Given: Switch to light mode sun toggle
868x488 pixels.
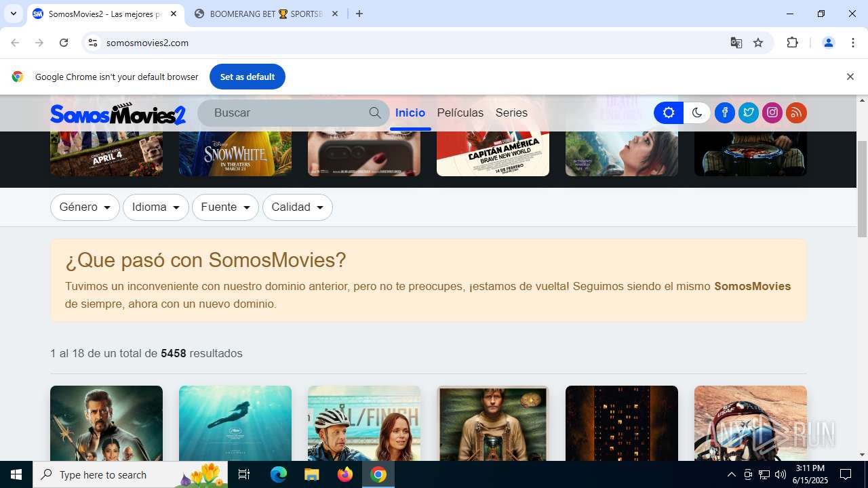Looking at the screenshot, I should (669, 113).
